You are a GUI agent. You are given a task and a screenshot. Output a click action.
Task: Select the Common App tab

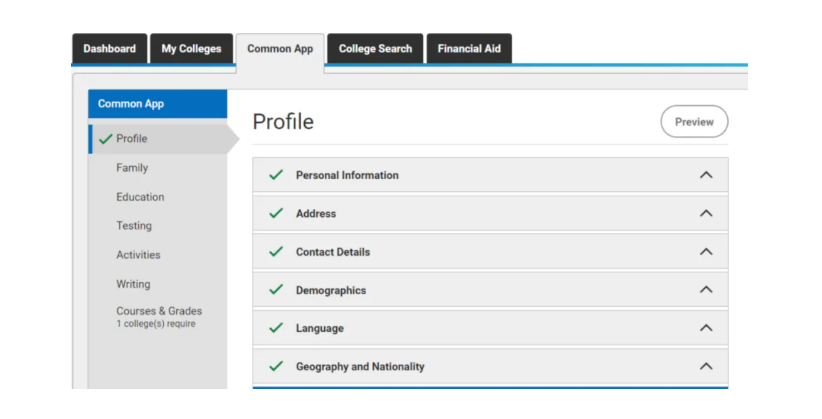[x=280, y=49]
